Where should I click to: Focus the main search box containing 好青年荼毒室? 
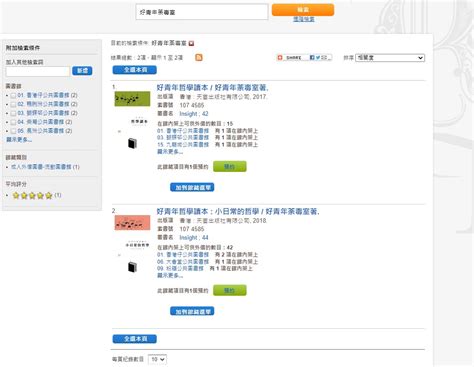coord(202,12)
